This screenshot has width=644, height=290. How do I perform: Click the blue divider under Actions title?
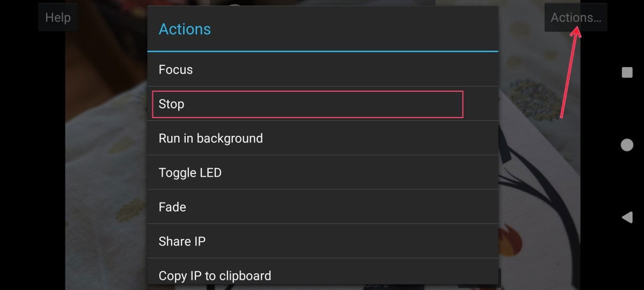(323, 51)
